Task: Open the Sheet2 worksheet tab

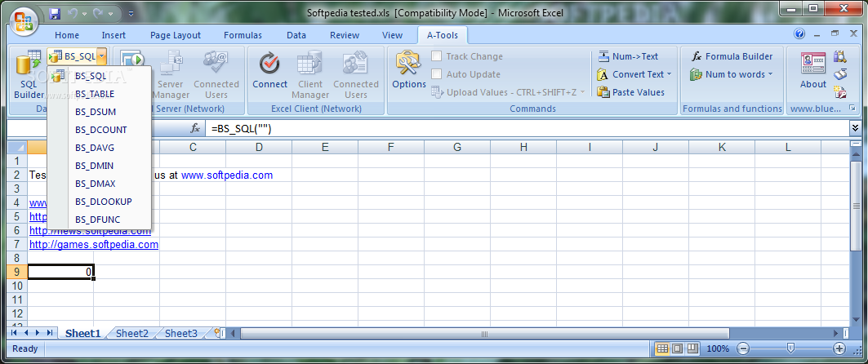Action: click(x=132, y=333)
